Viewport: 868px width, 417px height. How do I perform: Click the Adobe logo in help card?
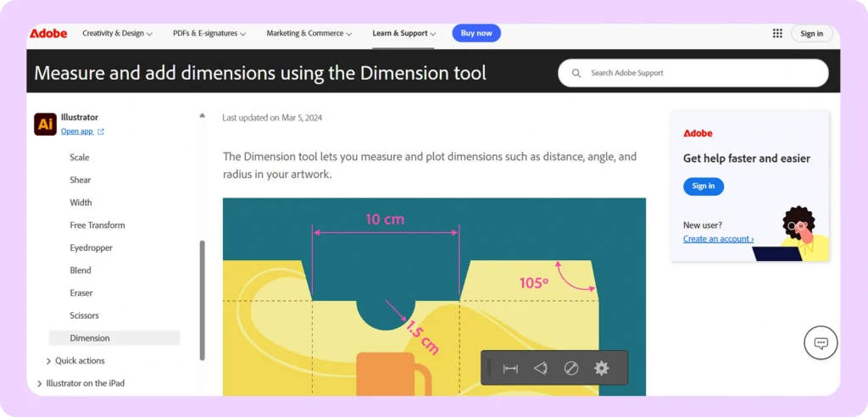pos(698,133)
